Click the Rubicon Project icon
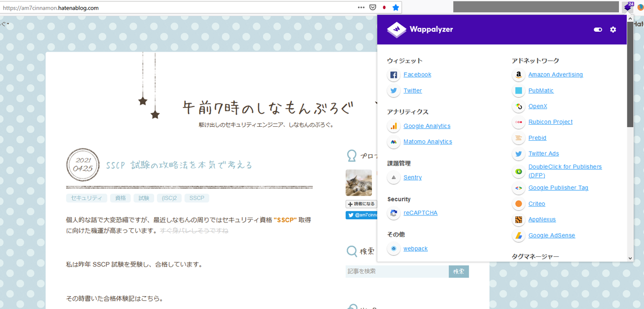The width and height of the screenshot is (644, 309). 518,122
